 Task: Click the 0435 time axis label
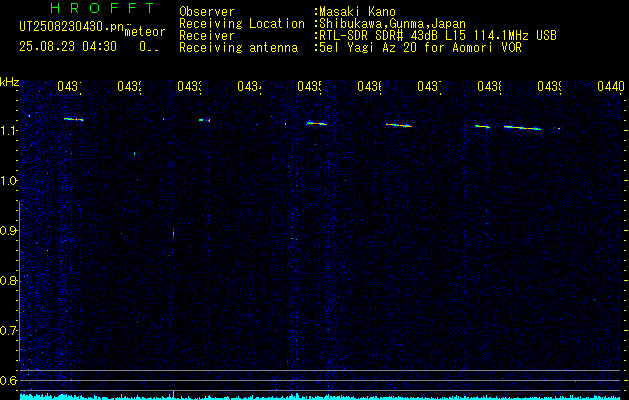tap(309, 86)
